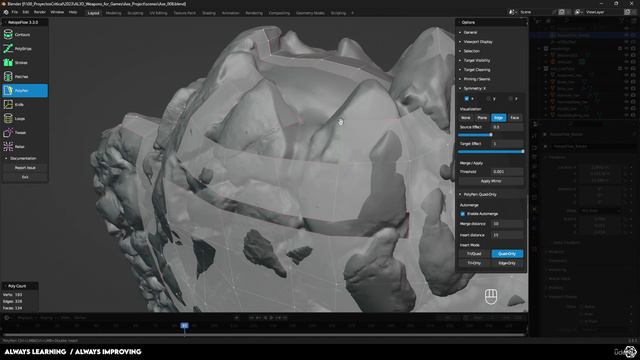Open the Render menu

coord(40,12)
